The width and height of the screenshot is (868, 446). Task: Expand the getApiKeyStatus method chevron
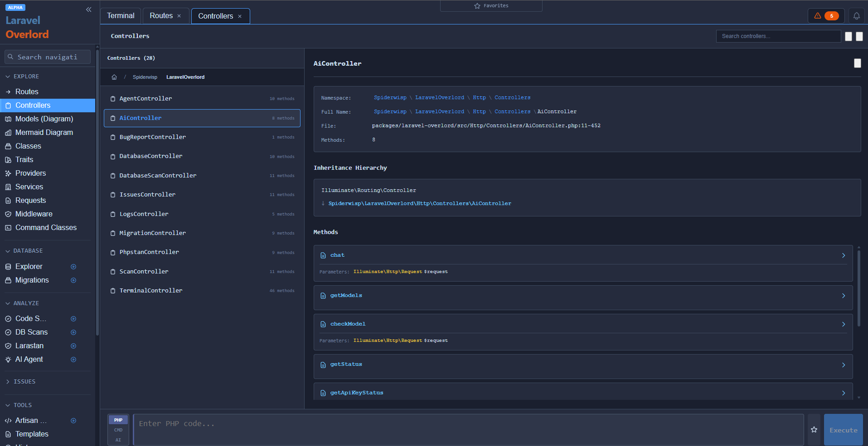point(844,393)
